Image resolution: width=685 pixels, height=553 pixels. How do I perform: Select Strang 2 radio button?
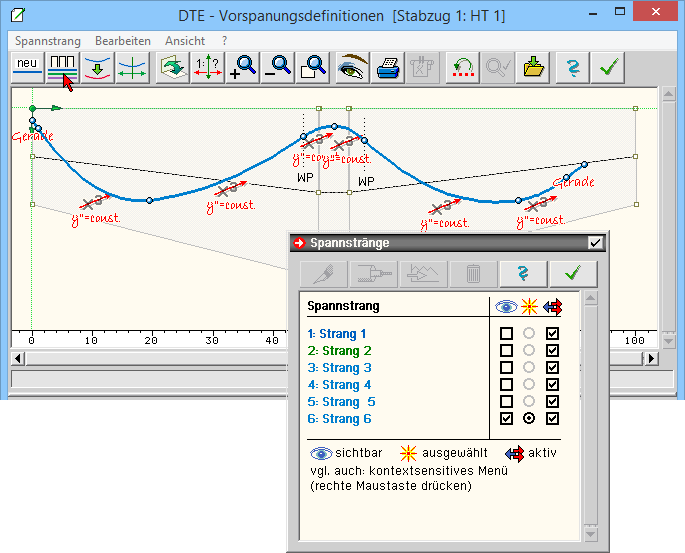(x=530, y=351)
